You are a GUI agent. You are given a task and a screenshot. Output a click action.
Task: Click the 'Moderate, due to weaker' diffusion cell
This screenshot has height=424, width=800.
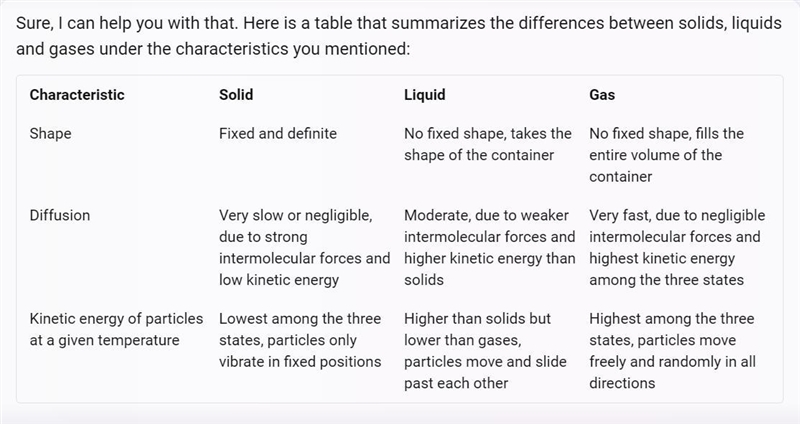point(490,247)
